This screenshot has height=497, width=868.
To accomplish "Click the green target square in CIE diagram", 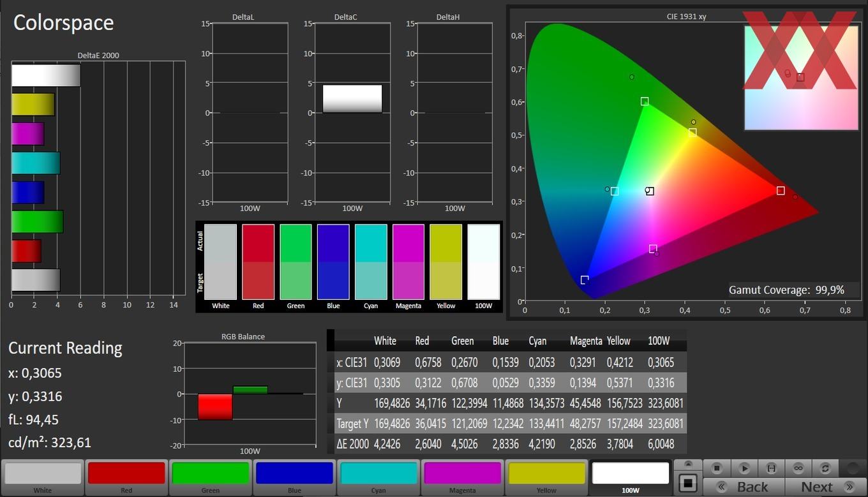I will coord(645,101).
